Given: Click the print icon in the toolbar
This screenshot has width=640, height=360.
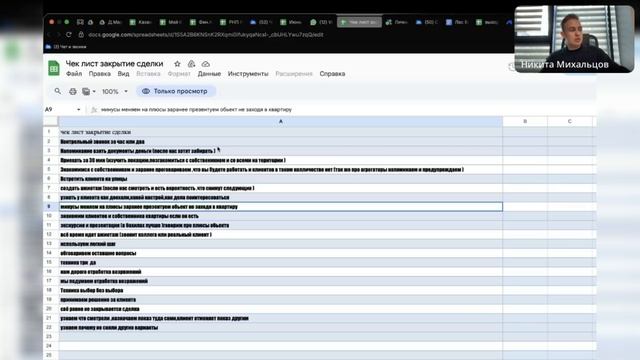Looking at the screenshot, I should pyautogui.click(x=73, y=91).
